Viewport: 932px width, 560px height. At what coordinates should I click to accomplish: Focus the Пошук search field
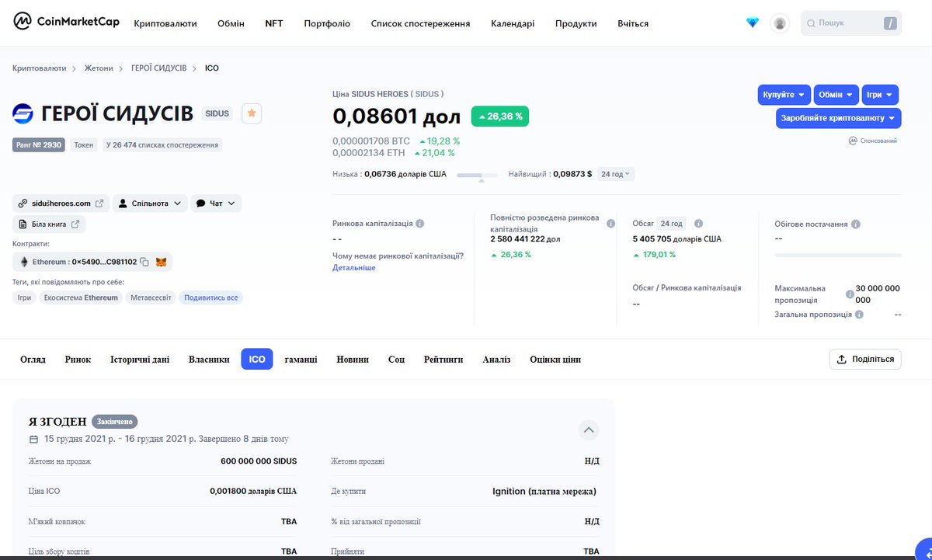851,23
